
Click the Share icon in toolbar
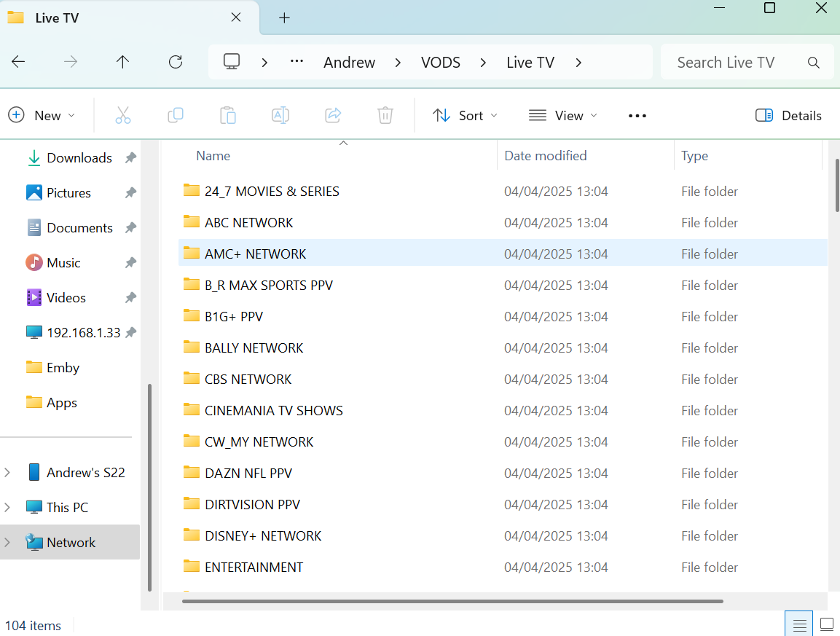[x=333, y=115]
